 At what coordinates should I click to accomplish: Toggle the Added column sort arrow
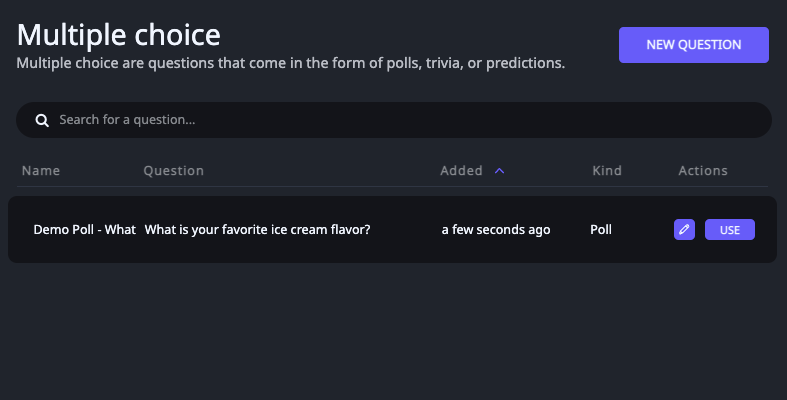499,171
